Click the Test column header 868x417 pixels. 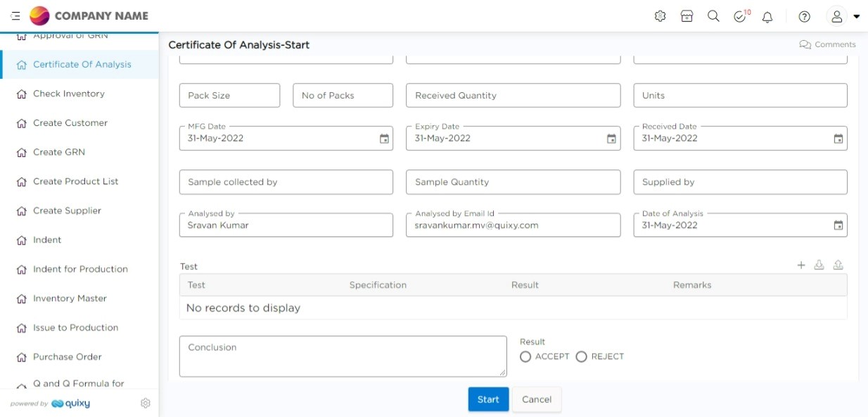coord(196,286)
